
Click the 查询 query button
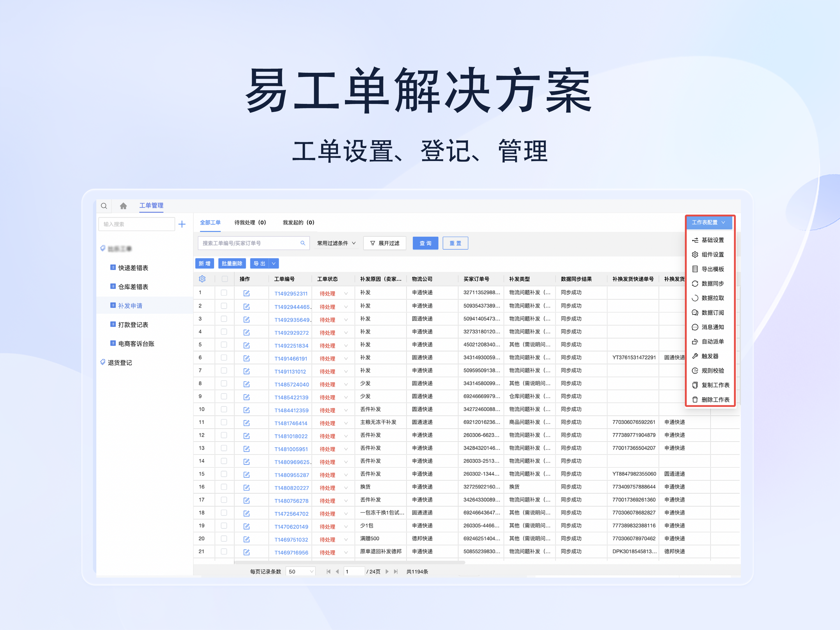click(x=425, y=243)
